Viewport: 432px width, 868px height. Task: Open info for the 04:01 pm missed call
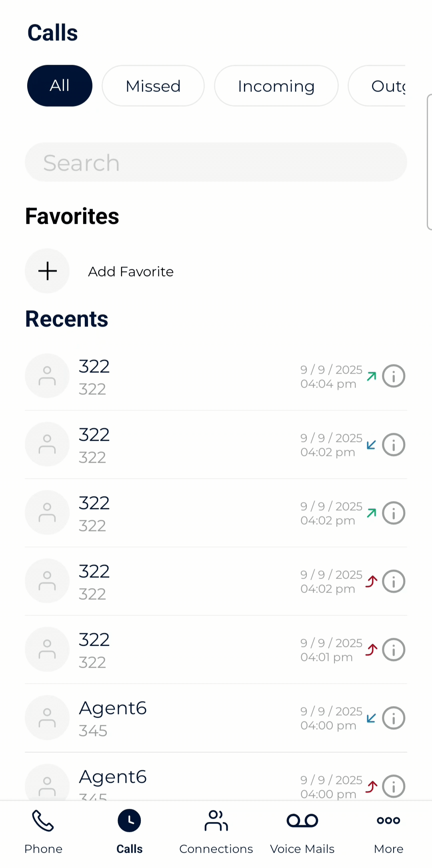pos(394,650)
